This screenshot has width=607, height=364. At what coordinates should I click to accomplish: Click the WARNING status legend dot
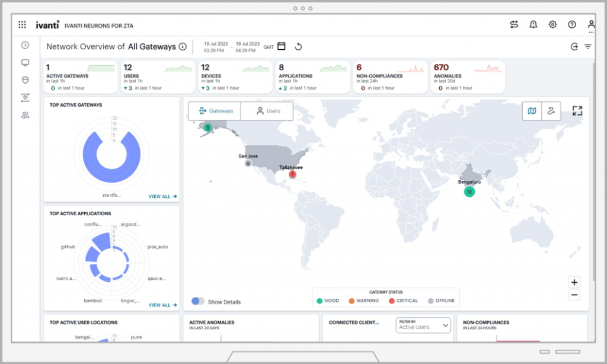tap(352, 301)
